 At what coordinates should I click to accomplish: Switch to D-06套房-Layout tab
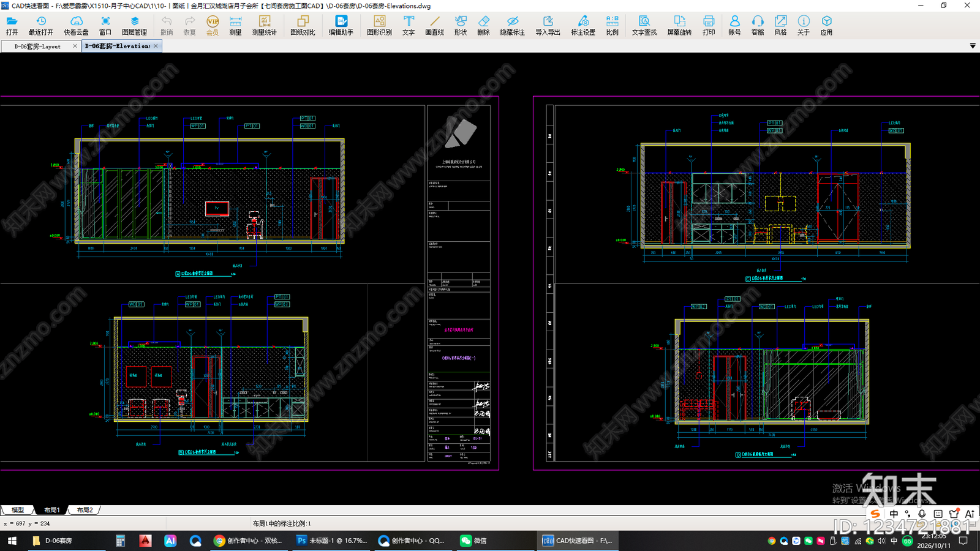coord(37,46)
